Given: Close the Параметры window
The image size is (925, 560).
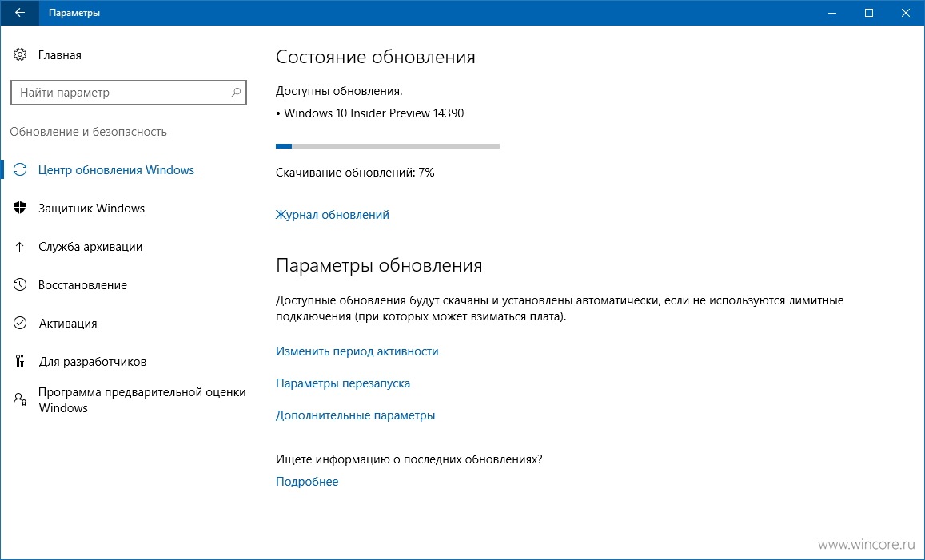Looking at the screenshot, I should pyautogui.click(x=906, y=12).
